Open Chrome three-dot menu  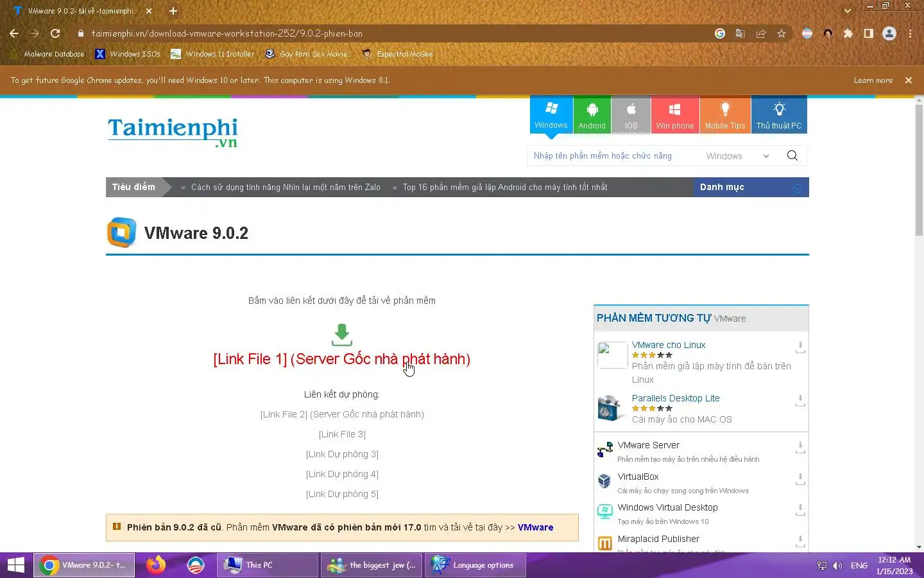click(910, 33)
